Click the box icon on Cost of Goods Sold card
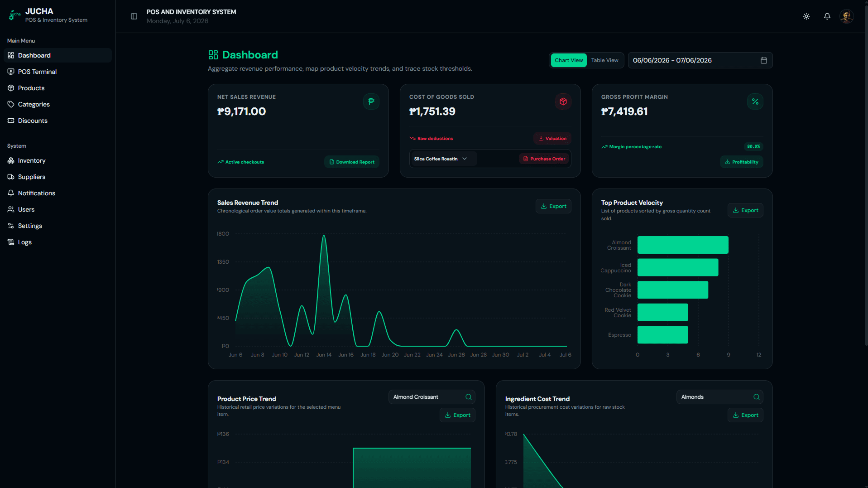This screenshot has height=488, width=868. [x=563, y=101]
